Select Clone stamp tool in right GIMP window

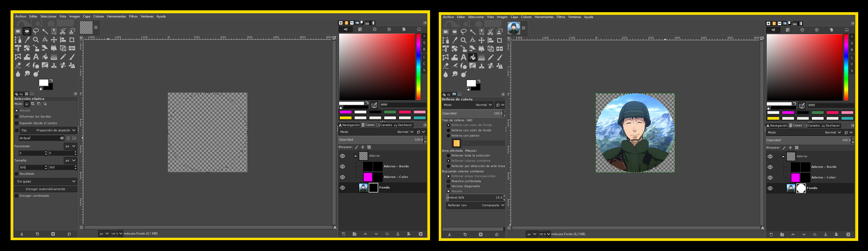coord(482,66)
